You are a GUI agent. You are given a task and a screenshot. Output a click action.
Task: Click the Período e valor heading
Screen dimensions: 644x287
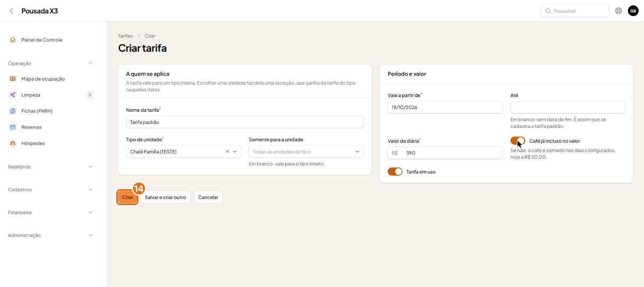click(407, 74)
